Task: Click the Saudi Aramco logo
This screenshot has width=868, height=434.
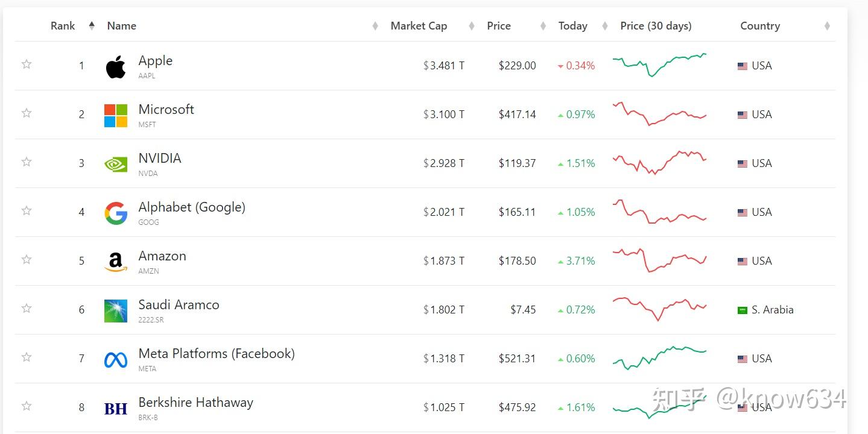Action: click(116, 310)
